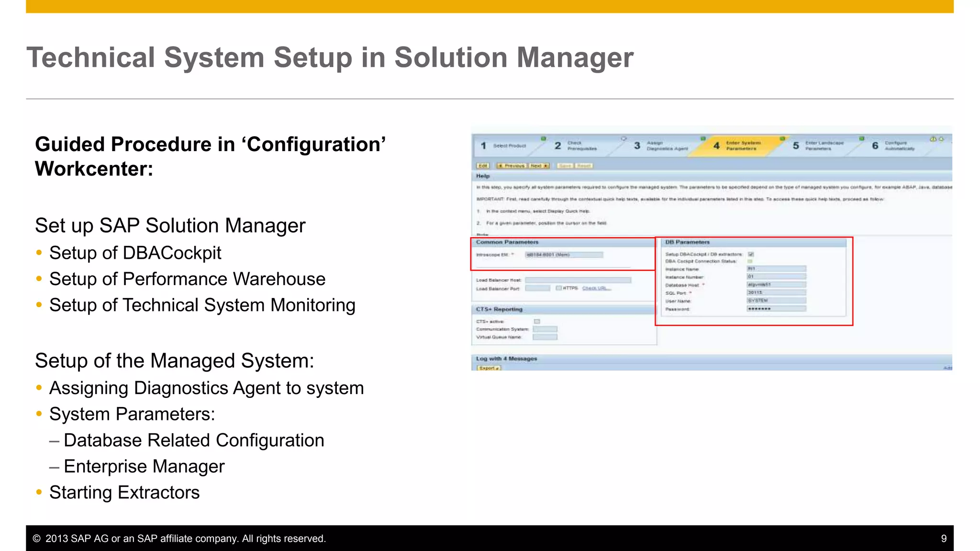Click the Edit button

pyautogui.click(x=483, y=165)
